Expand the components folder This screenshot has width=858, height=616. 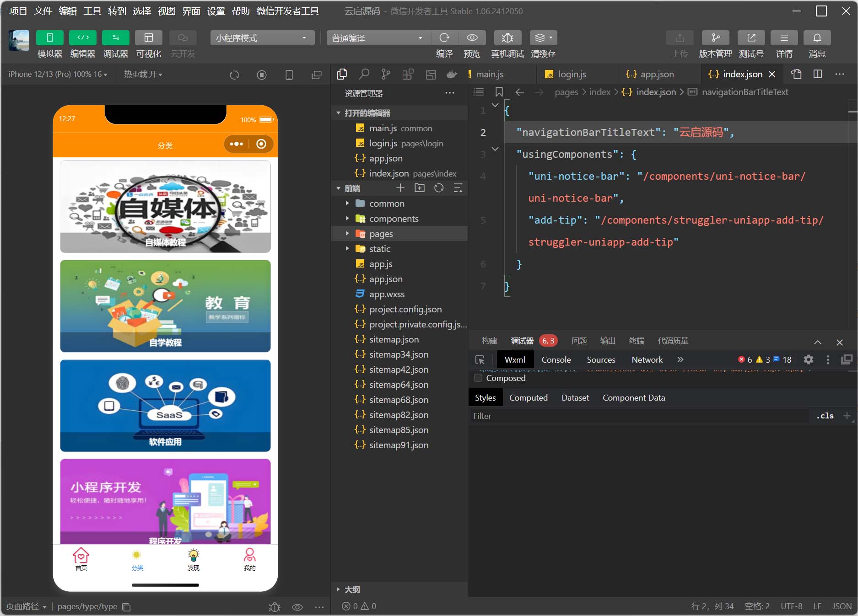[x=394, y=219]
